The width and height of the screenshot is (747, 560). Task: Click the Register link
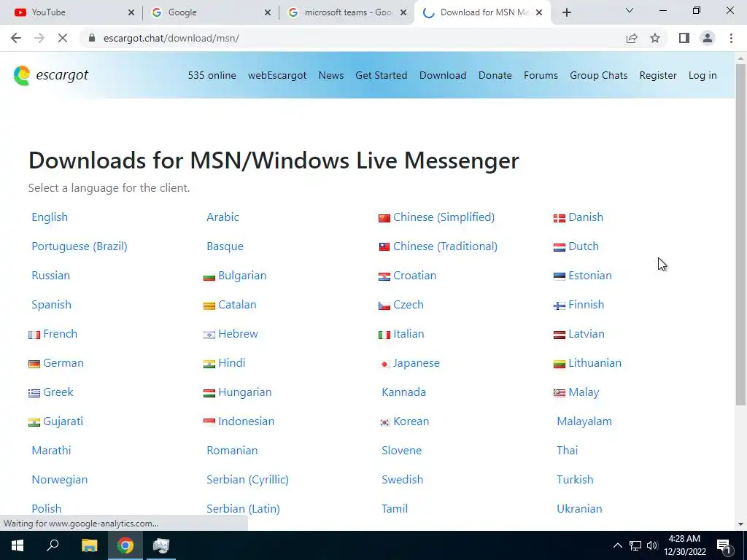pyautogui.click(x=658, y=75)
